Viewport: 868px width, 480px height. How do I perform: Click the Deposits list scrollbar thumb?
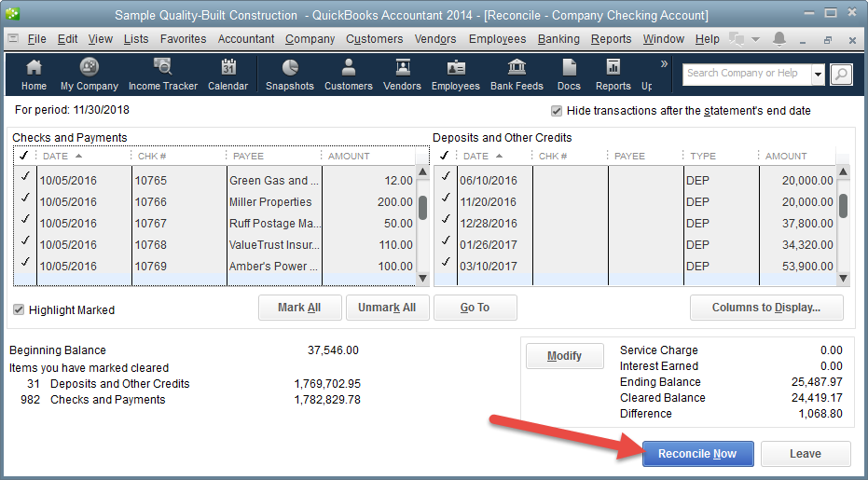(843, 205)
